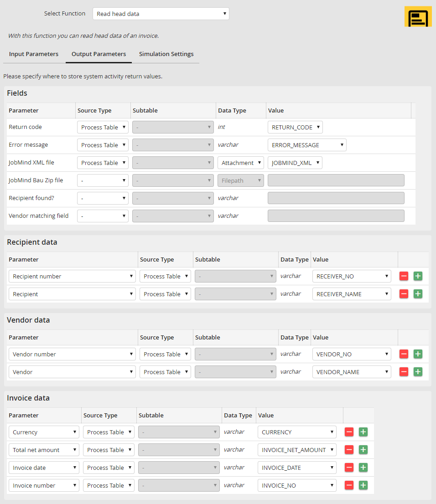
Task: Open the Select Function dropdown
Action: (x=161, y=14)
